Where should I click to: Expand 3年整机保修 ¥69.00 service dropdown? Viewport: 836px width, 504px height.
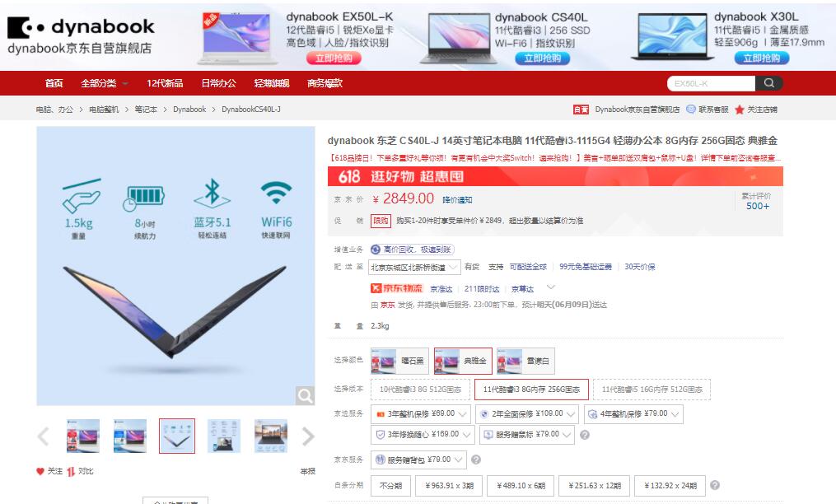click(x=421, y=414)
